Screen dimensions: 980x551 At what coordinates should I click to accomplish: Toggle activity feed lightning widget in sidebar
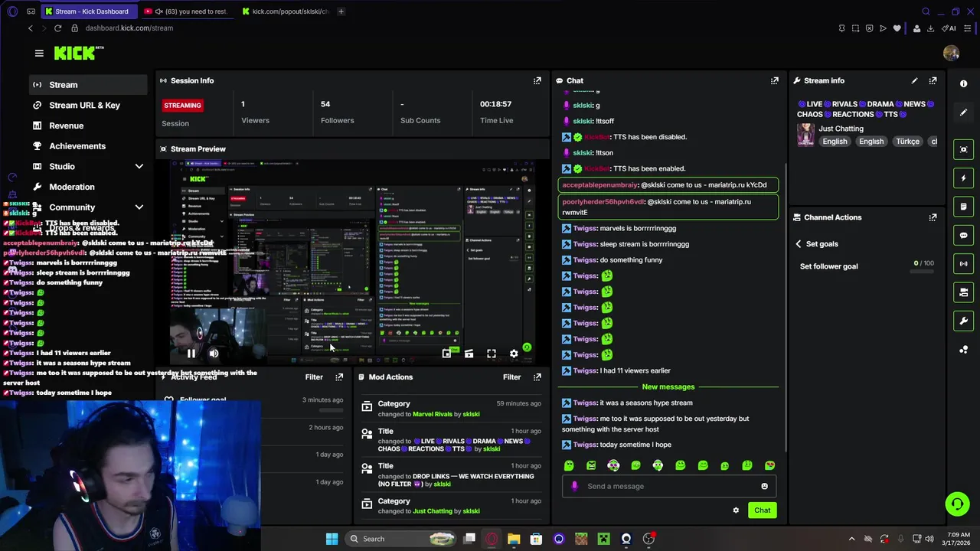point(963,178)
